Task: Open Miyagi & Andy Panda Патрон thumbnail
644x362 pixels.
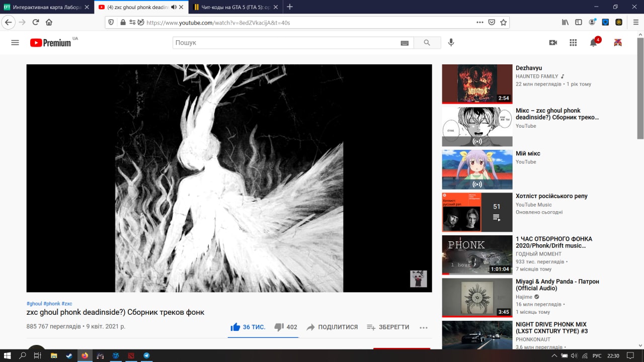Action: [x=477, y=298]
